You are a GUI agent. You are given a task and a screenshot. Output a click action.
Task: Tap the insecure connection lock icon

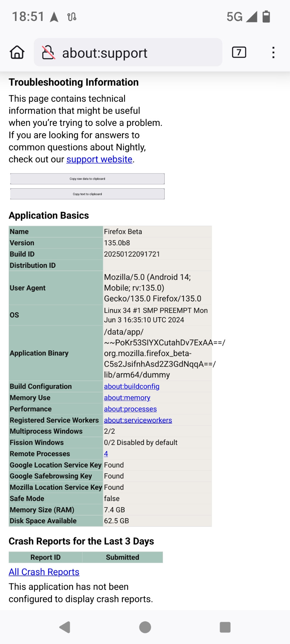tap(48, 52)
